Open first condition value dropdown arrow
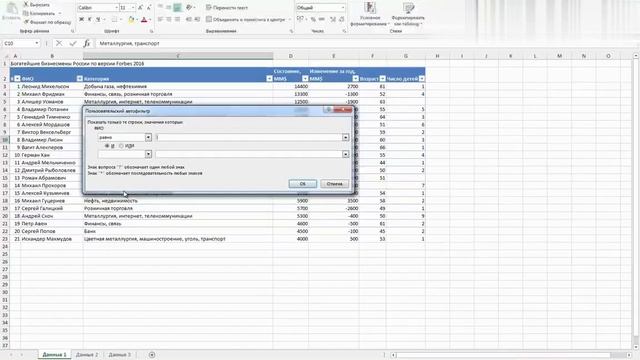 click(x=346, y=138)
